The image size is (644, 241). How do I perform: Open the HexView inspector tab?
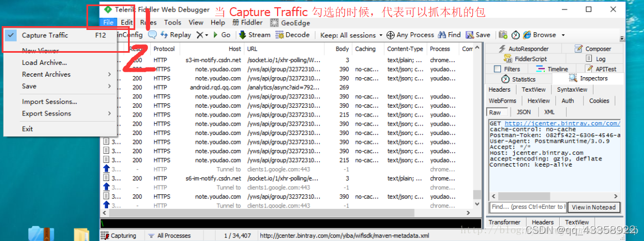(539, 101)
